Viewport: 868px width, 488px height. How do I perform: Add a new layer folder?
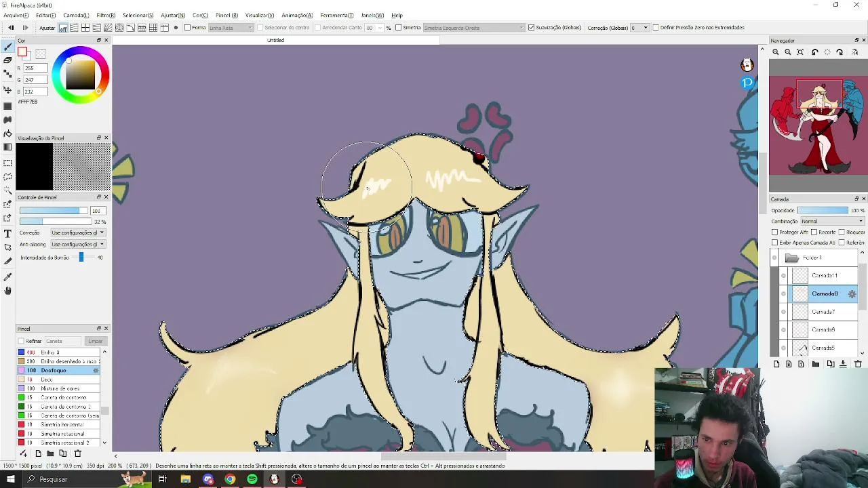pos(816,364)
